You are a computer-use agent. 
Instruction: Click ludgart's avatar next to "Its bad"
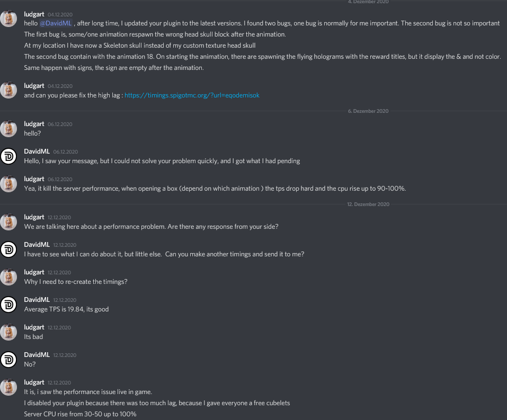click(8, 332)
